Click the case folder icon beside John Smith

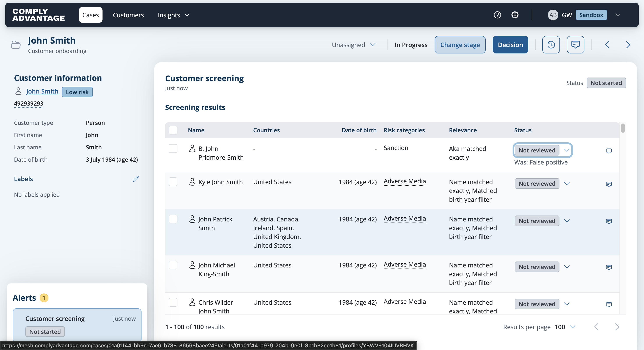[16, 45]
